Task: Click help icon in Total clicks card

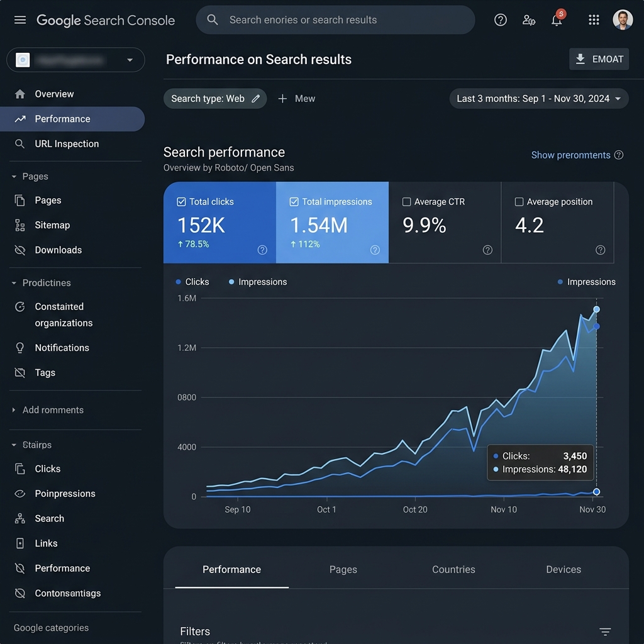Action: click(x=262, y=250)
